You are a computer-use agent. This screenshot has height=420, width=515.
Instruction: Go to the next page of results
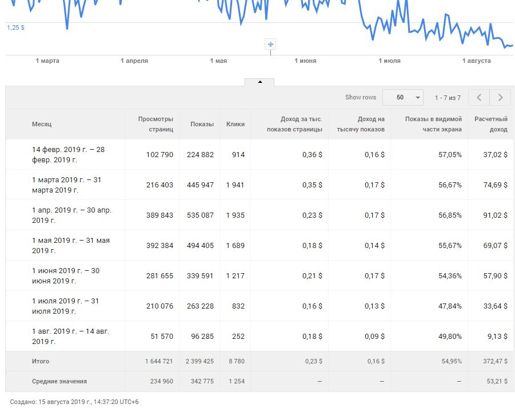click(500, 98)
